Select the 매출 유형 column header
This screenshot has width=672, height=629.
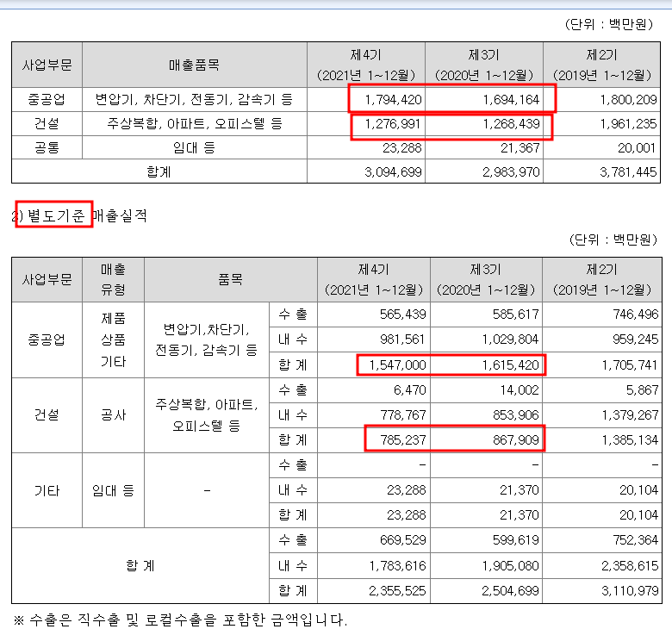click(113, 279)
